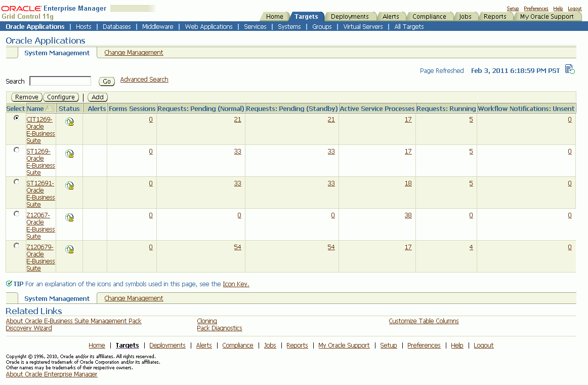This screenshot has width=588, height=385.
Task: Open About Oracle E-Business Suite Management Pack
Action: [73, 321]
